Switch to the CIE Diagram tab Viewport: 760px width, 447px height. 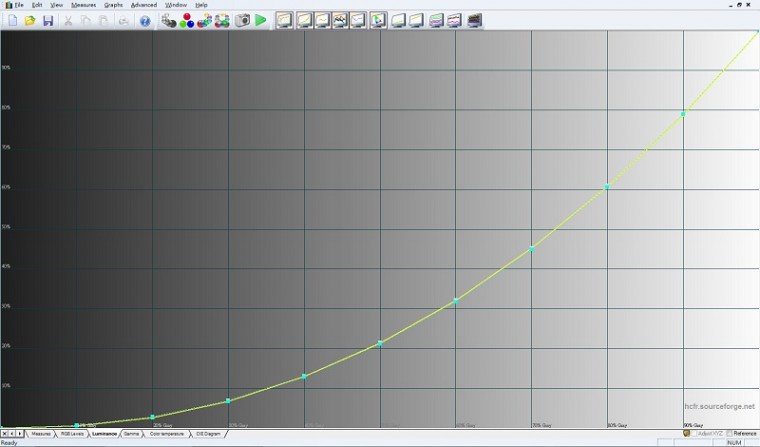tap(208, 433)
